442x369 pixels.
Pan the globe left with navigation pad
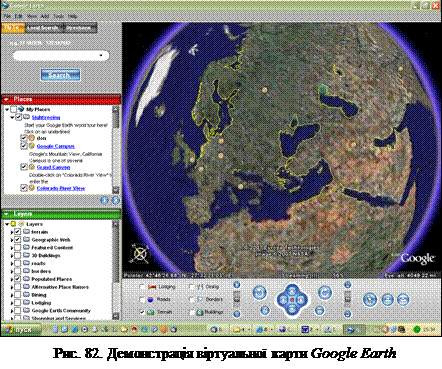283,300
